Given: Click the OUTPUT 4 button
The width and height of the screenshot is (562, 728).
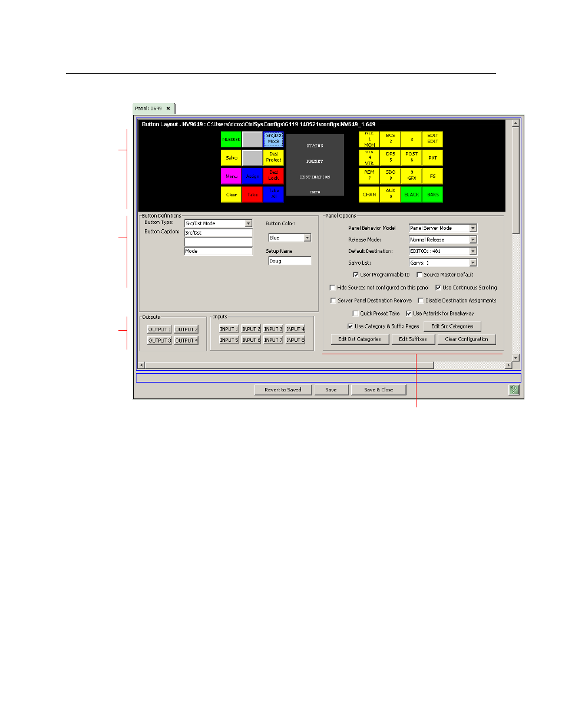Looking at the screenshot, I should pyautogui.click(x=186, y=341).
